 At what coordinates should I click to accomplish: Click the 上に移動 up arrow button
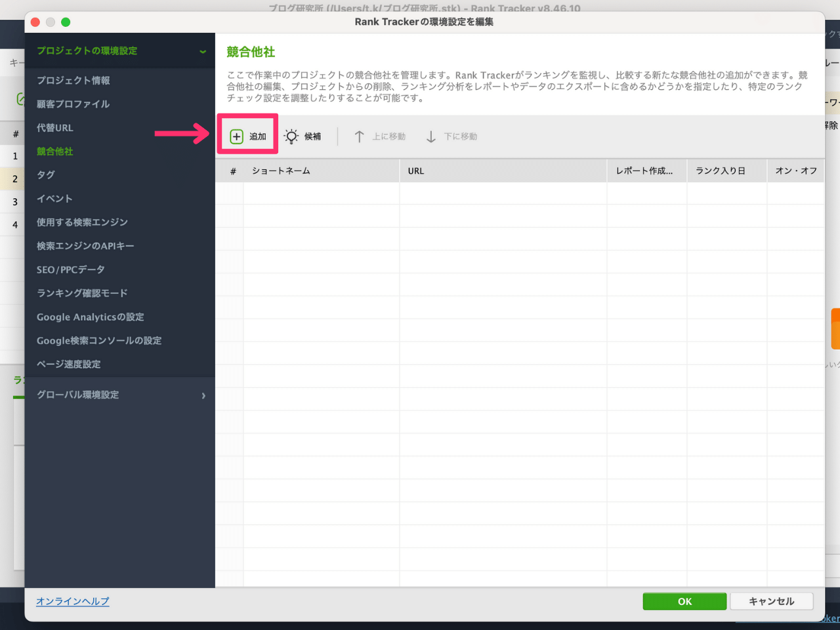click(379, 136)
